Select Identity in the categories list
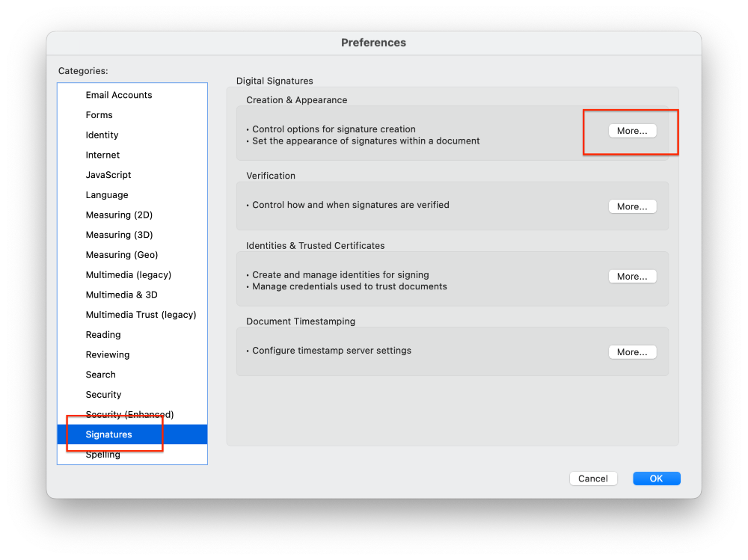This screenshot has height=560, width=748. [x=102, y=135]
